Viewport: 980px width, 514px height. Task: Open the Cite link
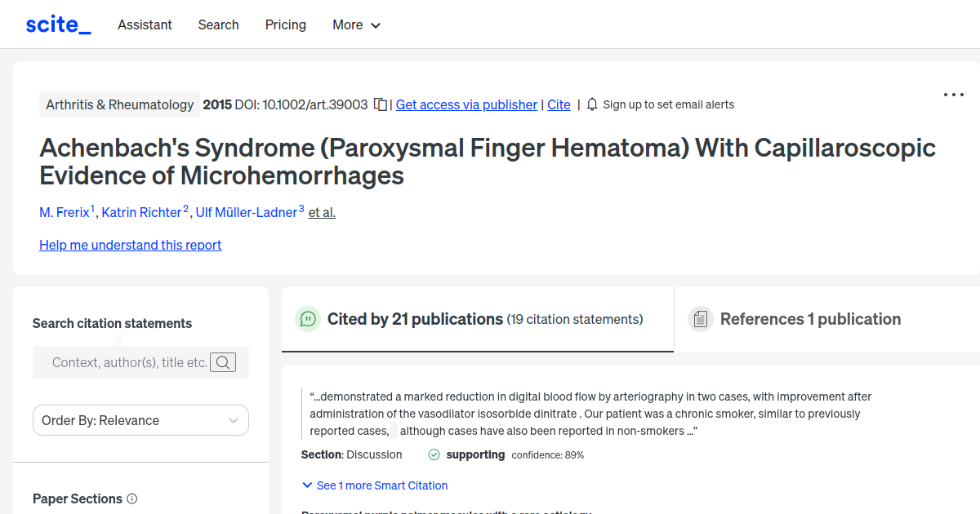559,104
